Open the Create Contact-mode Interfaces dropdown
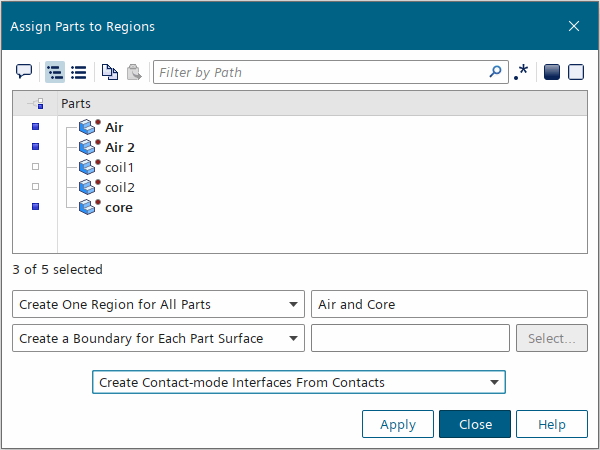 click(298, 382)
